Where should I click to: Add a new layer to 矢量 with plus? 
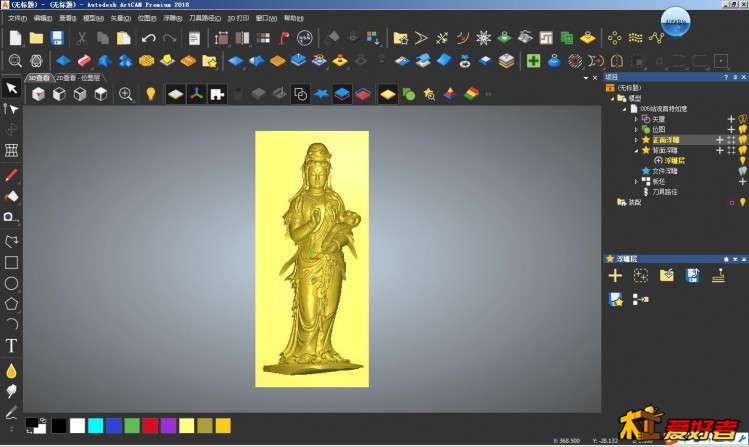pos(731,118)
